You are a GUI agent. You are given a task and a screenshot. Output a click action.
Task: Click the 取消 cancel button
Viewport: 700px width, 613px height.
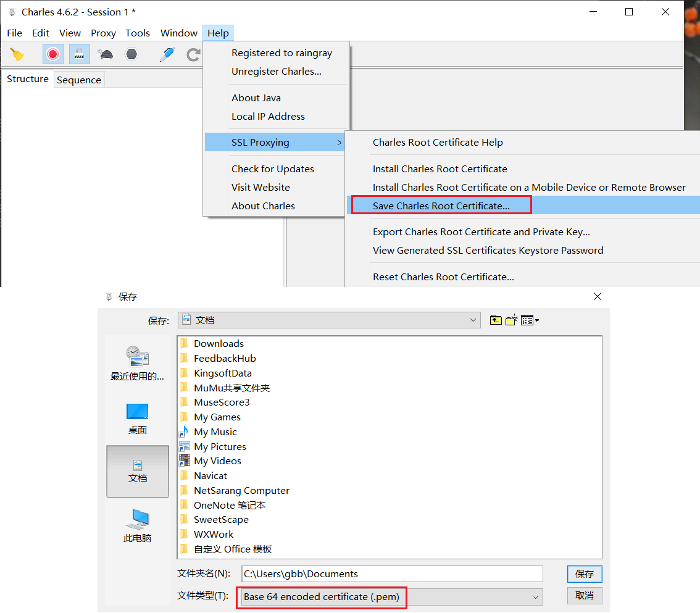point(584,596)
